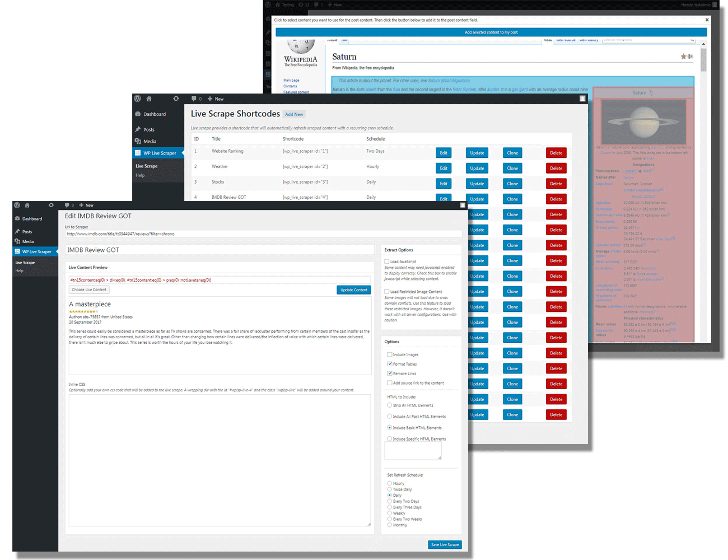Click the home icon in the Edit IMDB Review window
This screenshot has height=560, width=728.
(x=27, y=205)
